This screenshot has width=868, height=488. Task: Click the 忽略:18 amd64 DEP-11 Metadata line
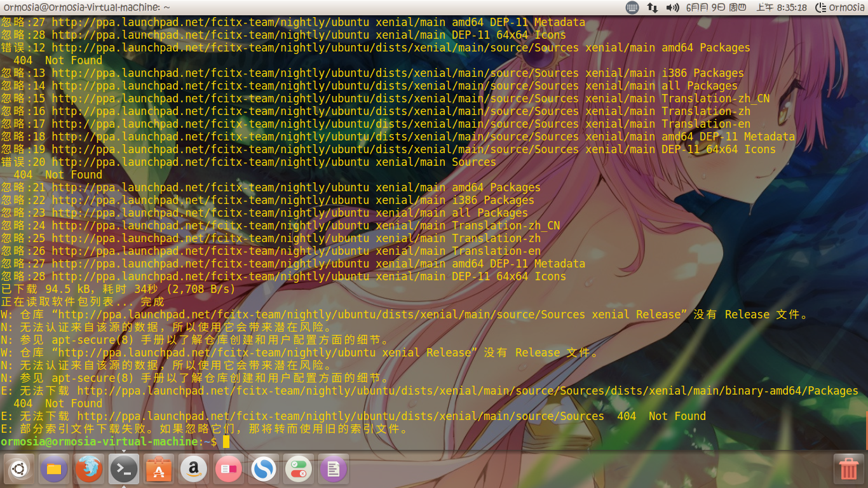pos(398,137)
